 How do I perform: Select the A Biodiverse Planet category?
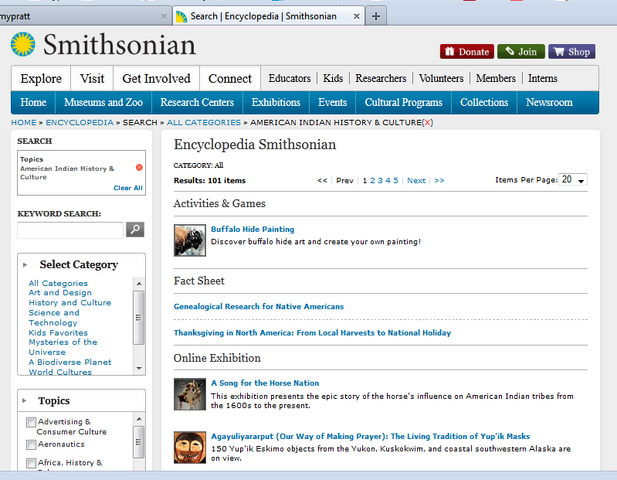point(70,362)
